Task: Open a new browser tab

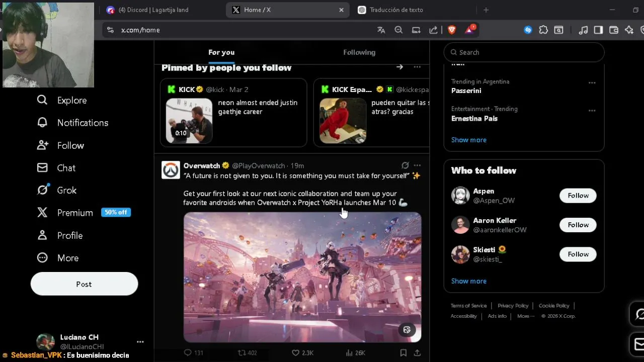Action: (x=486, y=10)
